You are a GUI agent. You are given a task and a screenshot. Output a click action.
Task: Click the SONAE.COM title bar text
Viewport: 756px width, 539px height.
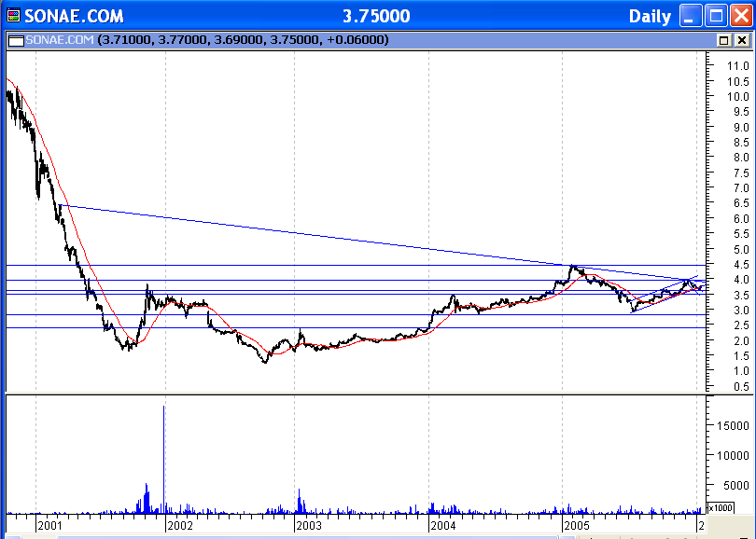75,17
